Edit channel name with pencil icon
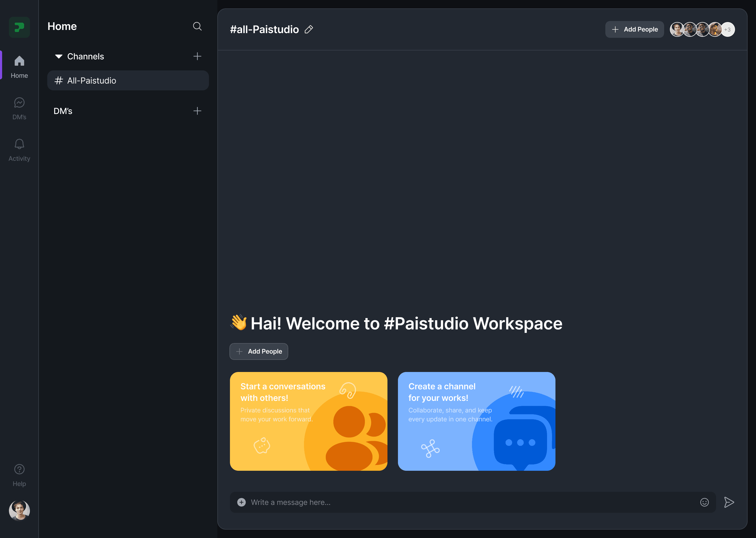This screenshot has width=756, height=538. pos(308,29)
